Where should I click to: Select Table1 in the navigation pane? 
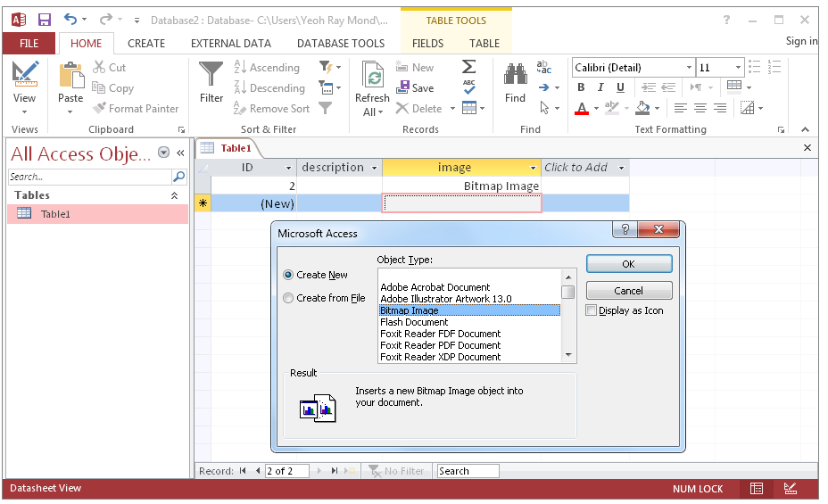[97, 214]
